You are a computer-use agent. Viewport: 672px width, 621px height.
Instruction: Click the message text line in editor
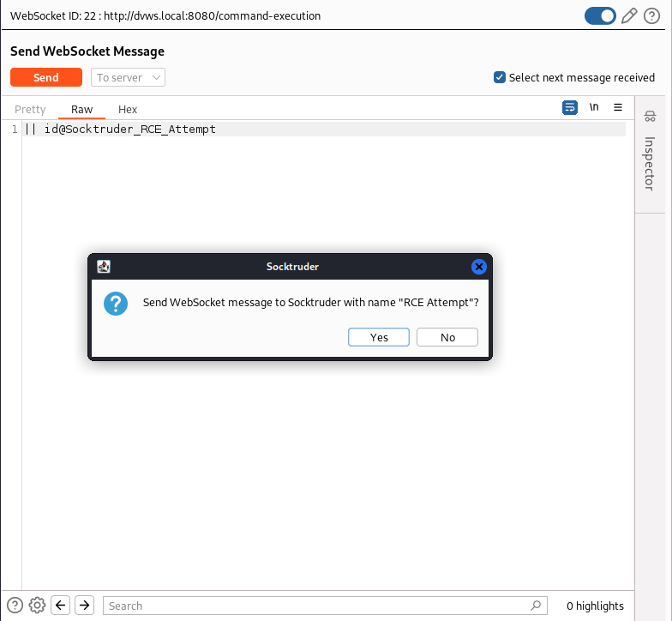tap(324, 129)
